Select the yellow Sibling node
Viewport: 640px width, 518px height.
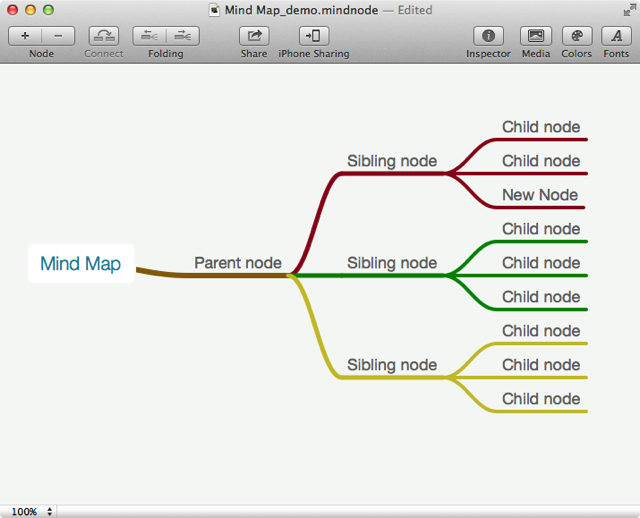(392, 365)
